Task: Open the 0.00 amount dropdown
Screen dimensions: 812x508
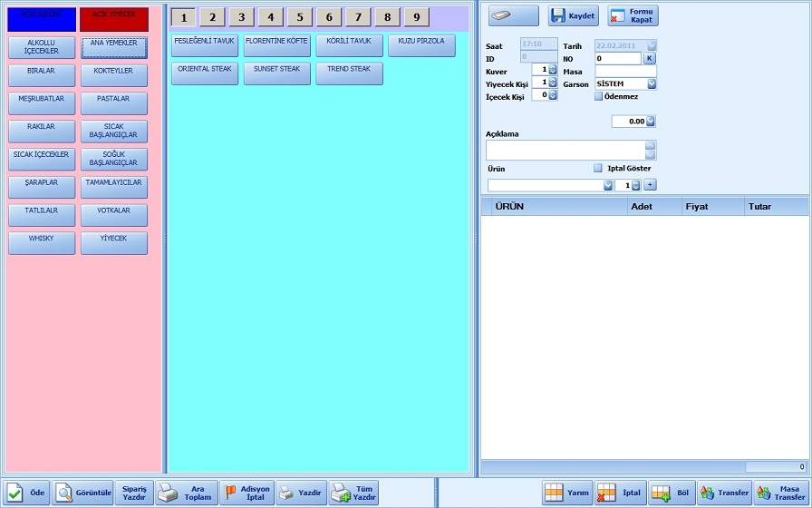Action: pos(650,122)
